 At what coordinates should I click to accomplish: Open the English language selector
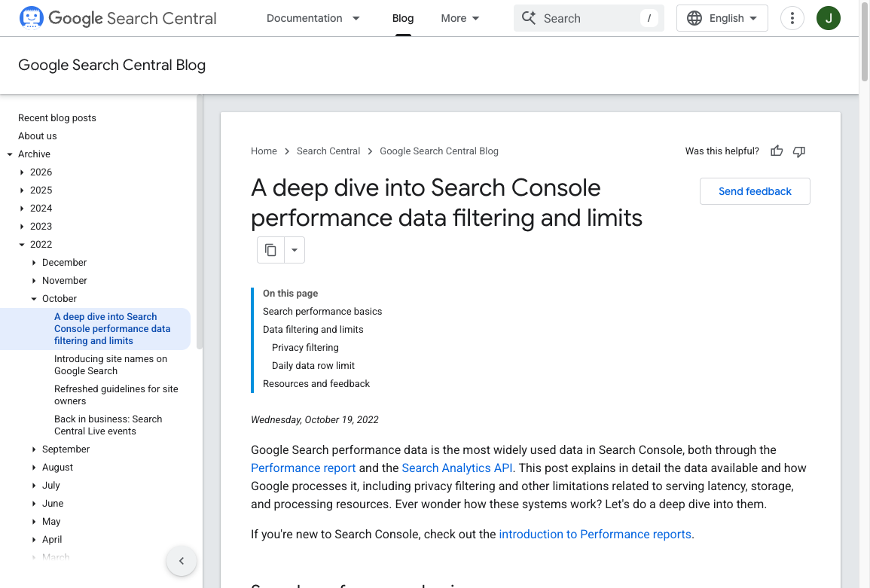pos(722,18)
